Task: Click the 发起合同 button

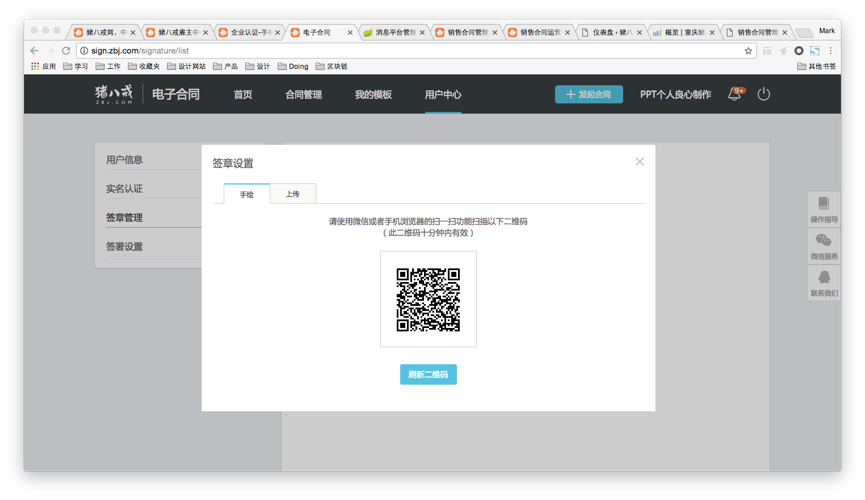Action: (589, 94)
